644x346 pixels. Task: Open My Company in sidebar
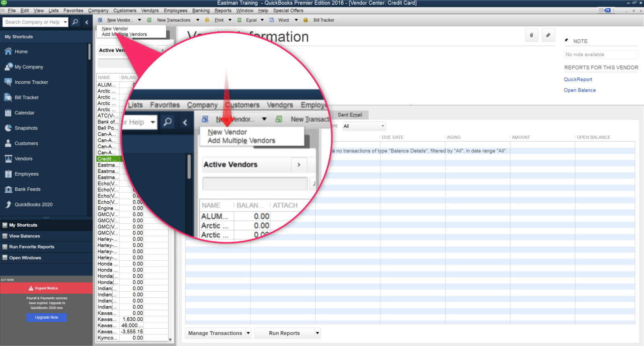tap(29, 67)
